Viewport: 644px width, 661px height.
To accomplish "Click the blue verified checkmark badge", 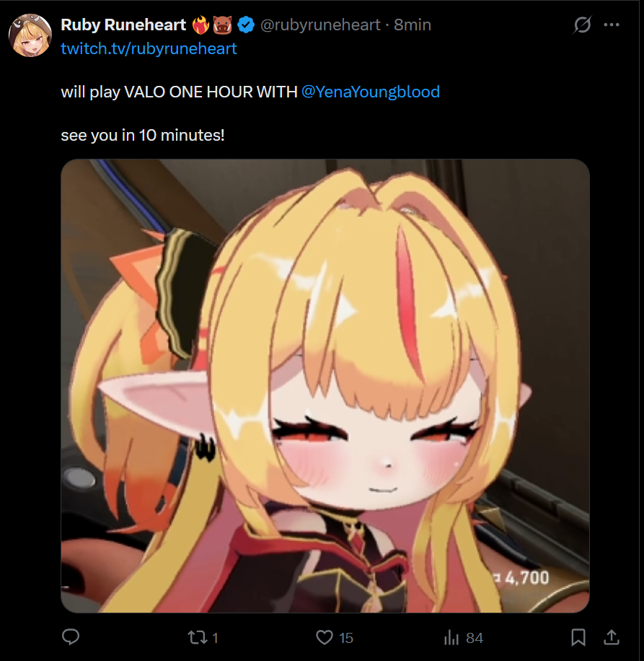I will click(x=246, y=25).
